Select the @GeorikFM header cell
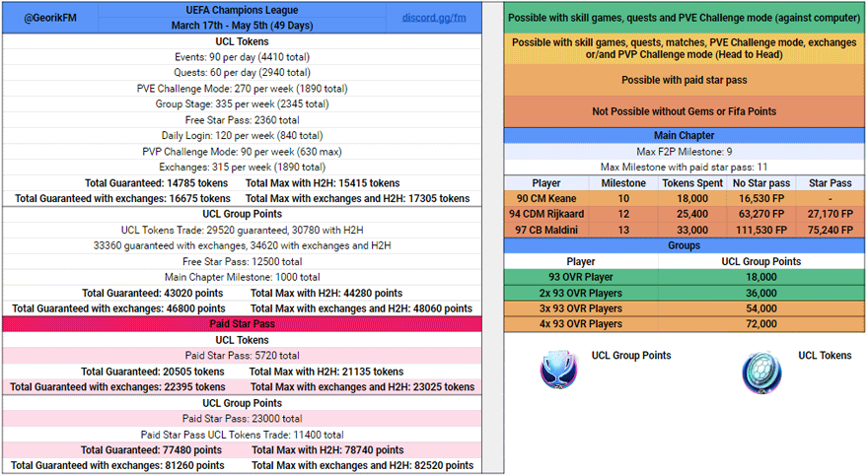The image size is (868, 475). point(50,18)
